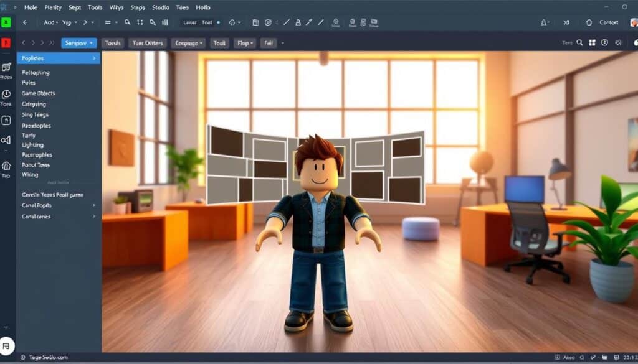This screenshot has height=364, width=638.
Task: Click the apps grid icon near the tab search
Action: coord(591,42)
